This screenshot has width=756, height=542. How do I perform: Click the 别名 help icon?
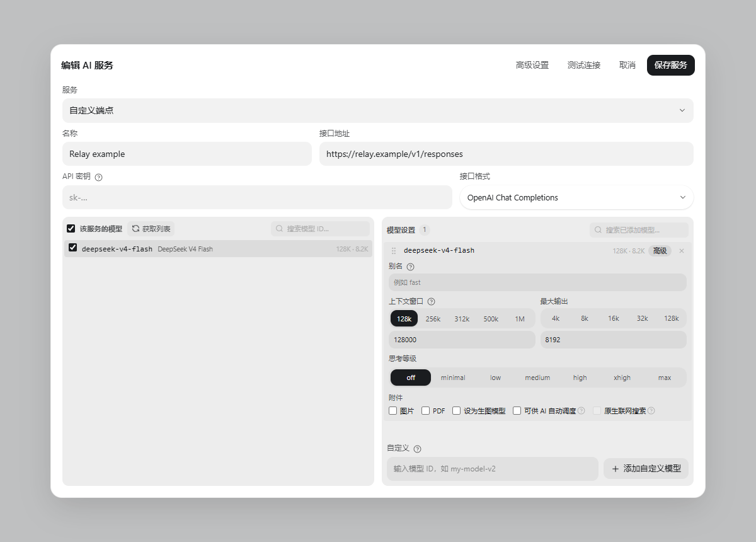point(411,267)
